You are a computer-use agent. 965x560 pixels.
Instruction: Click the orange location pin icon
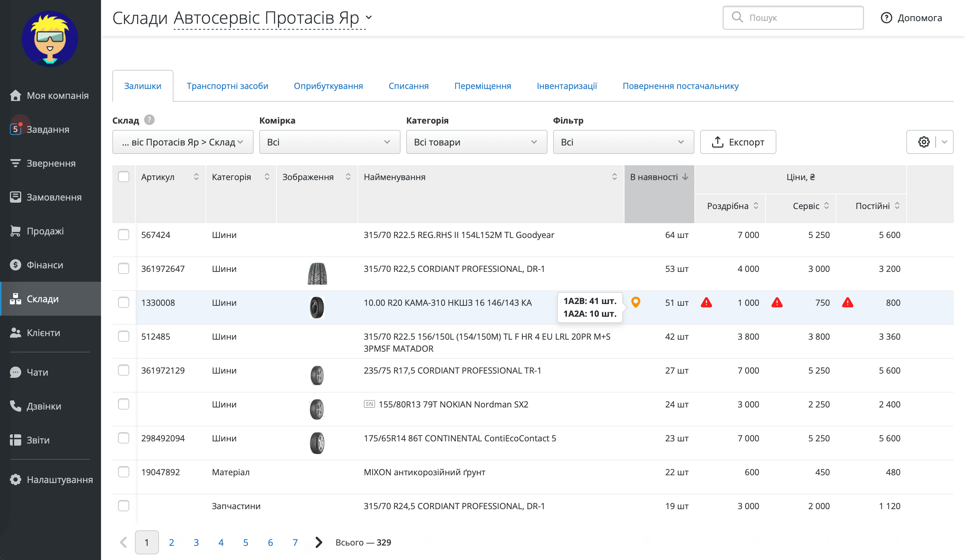[636, 302]
